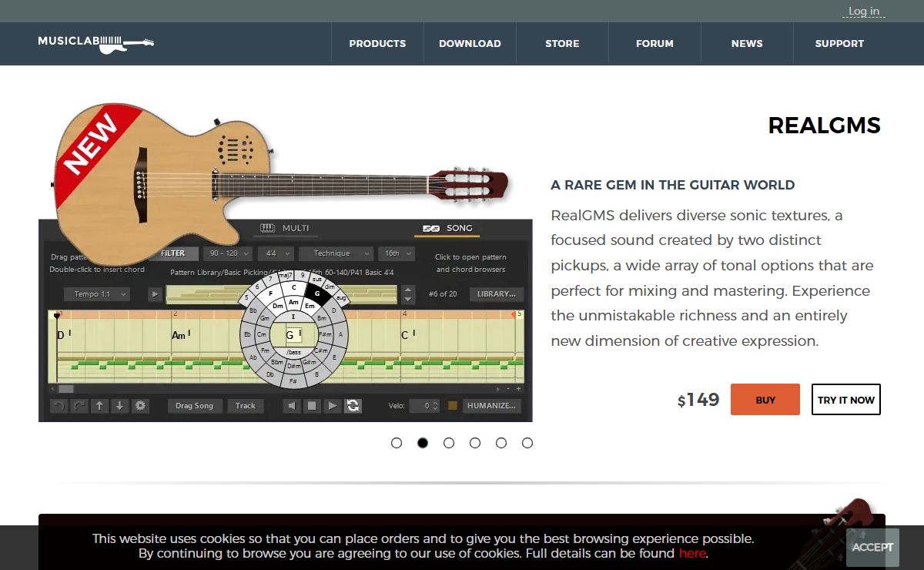Toggle the FILTER button
Screen dimensions: 924x570
click(172, 253)
